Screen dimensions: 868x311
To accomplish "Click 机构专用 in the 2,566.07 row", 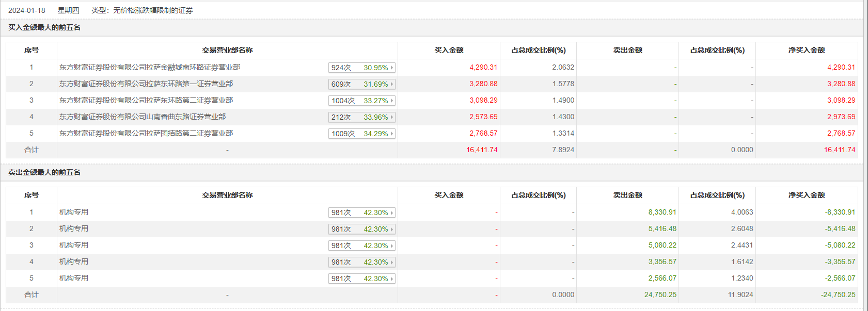I will point(74,278).
